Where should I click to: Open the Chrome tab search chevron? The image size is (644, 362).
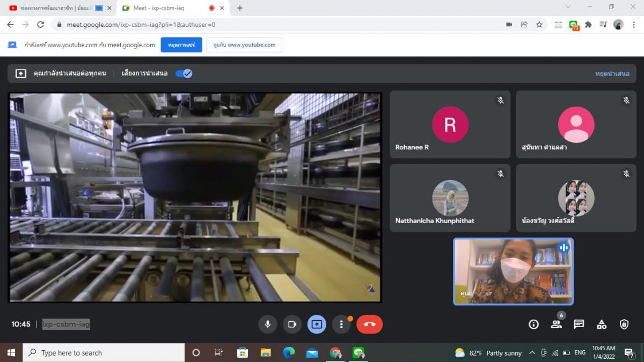568,8
